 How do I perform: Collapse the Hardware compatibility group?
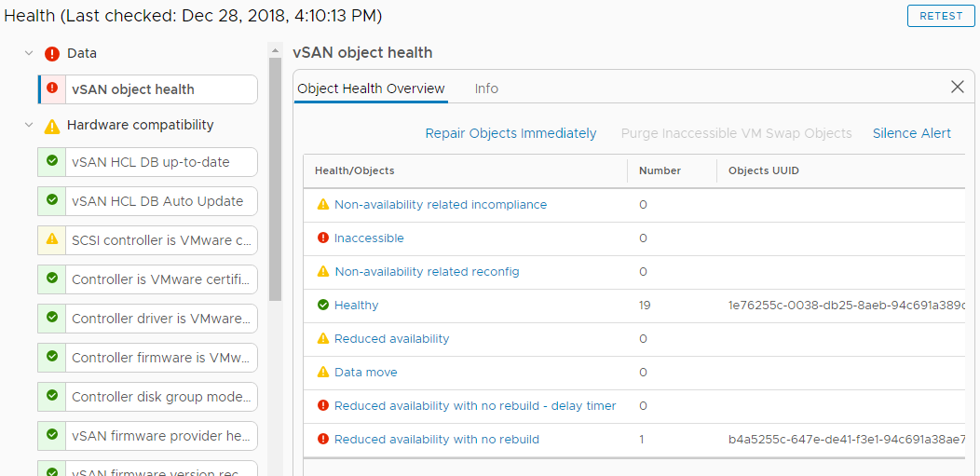[x=29, y=125]
